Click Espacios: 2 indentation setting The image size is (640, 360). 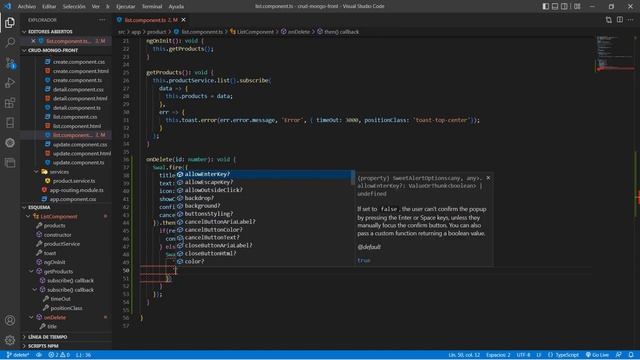[498, 355]
